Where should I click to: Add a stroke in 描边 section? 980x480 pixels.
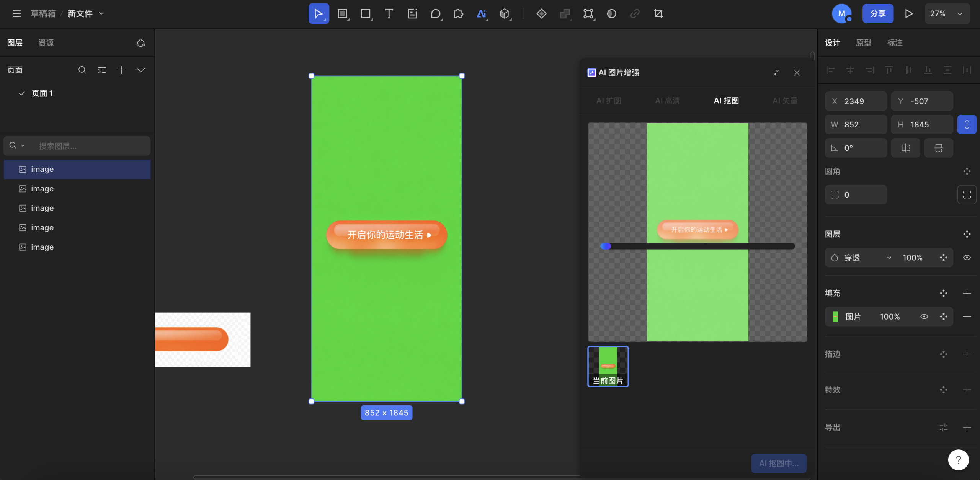967,354
